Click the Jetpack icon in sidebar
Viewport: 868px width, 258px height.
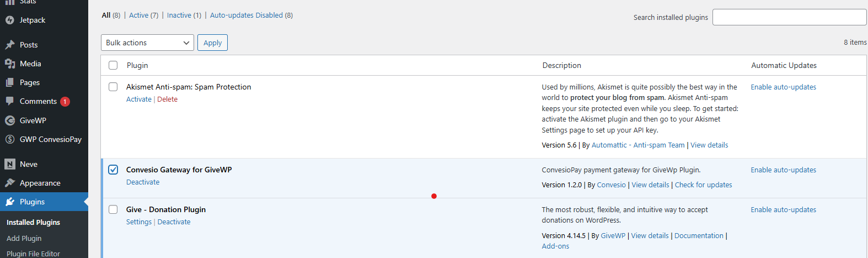(x=10, y=20)
